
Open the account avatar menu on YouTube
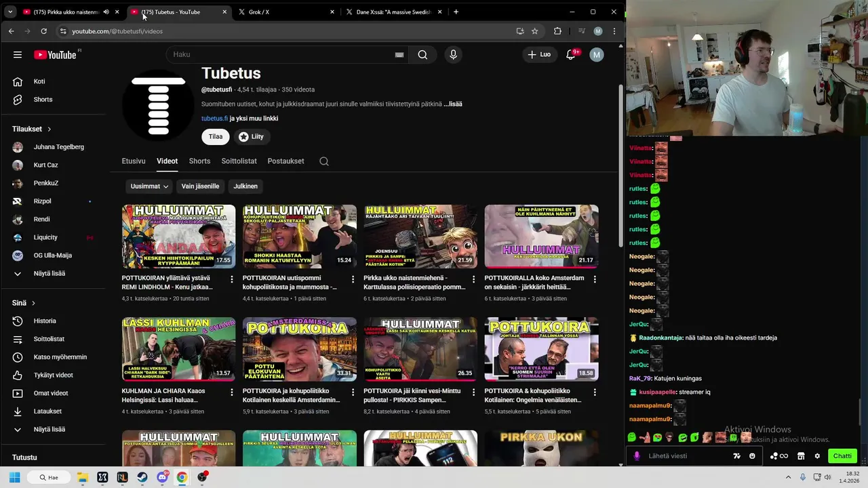click(597, 55)
